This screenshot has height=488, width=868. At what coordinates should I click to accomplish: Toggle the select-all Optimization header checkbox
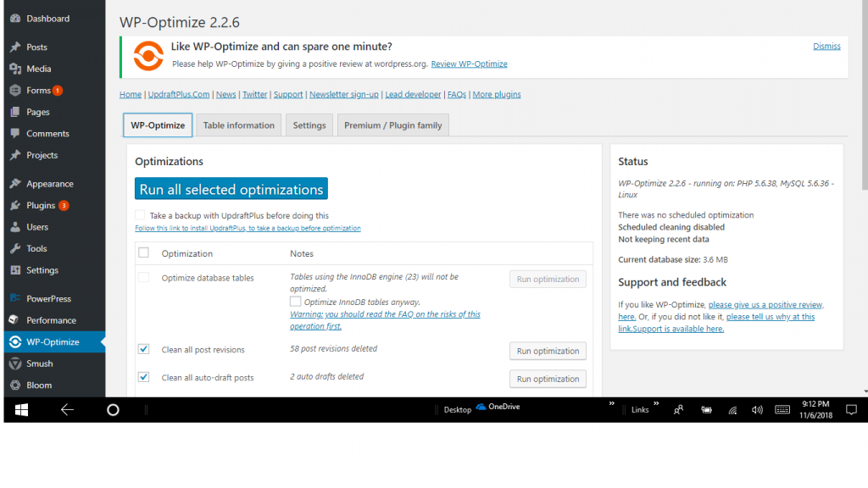pyautogui.click(x=144, y=252)
